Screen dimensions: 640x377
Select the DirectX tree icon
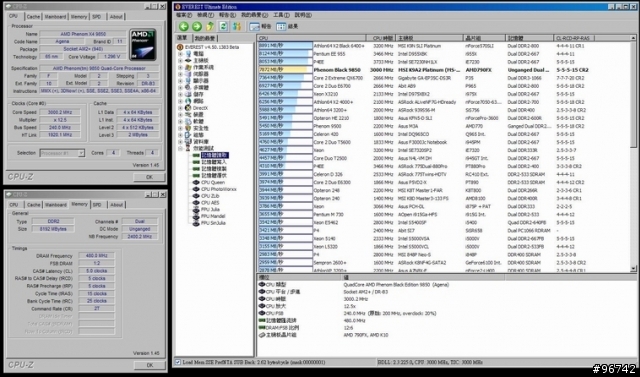(188, 108)
